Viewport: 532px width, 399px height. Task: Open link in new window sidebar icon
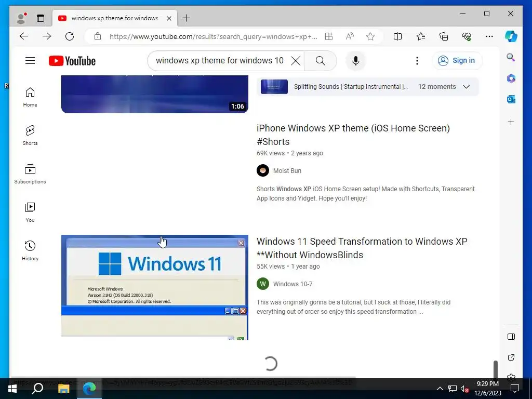pos(511,357)
